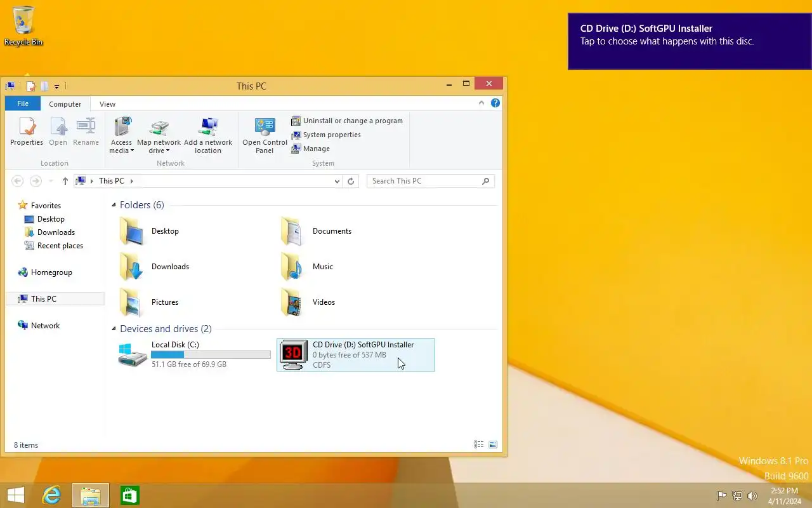This screenshot has width=812, height=508.
Task: Switch to details view layout
Action: pos(479,444)
